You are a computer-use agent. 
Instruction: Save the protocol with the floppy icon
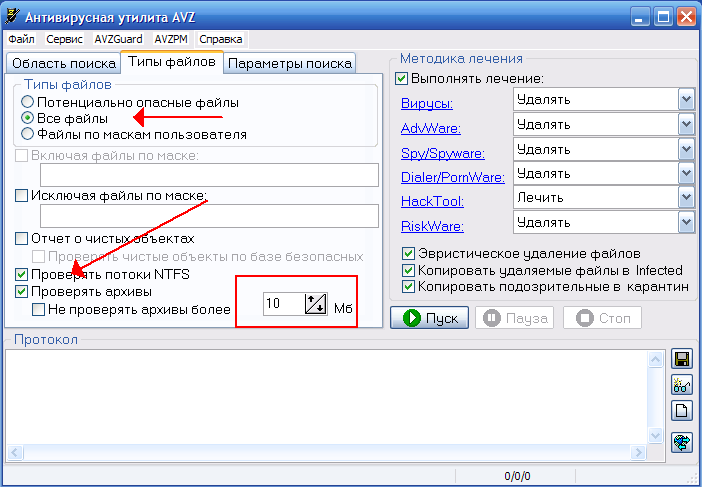(682, 360)
